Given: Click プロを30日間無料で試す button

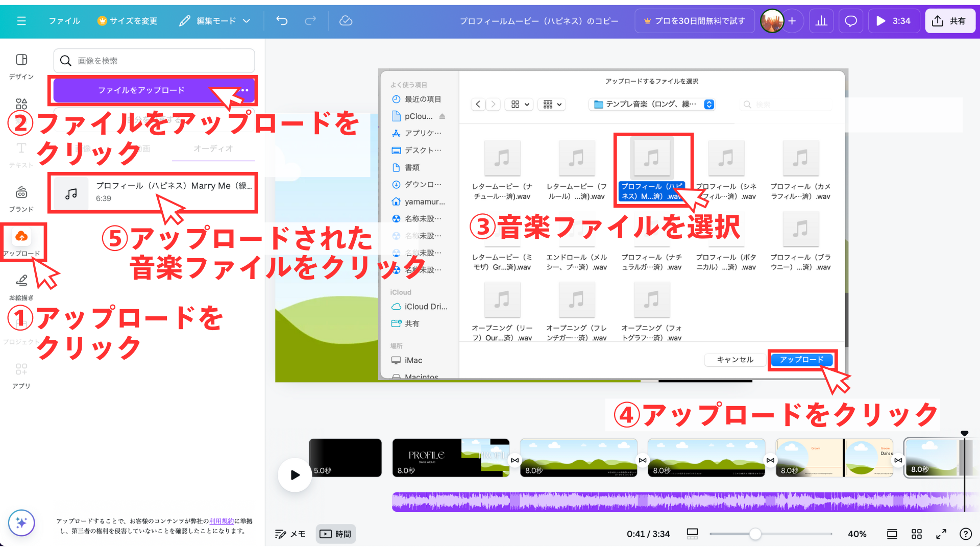Looking at the screenshot, I should (695, 21).
